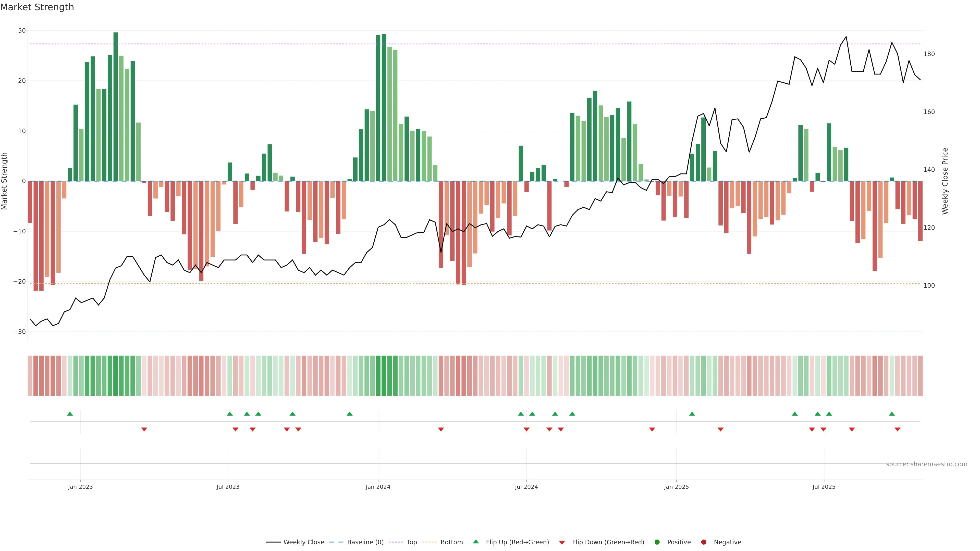Click the first green flip-up marker near Jan 2023
Screen dimensions: 980x551
point(70,414)
